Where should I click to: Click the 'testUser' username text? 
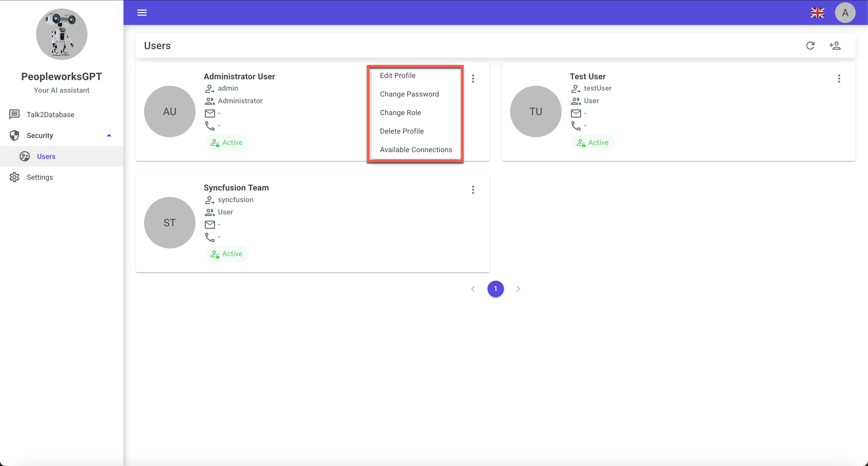click(x=597, y=88)
